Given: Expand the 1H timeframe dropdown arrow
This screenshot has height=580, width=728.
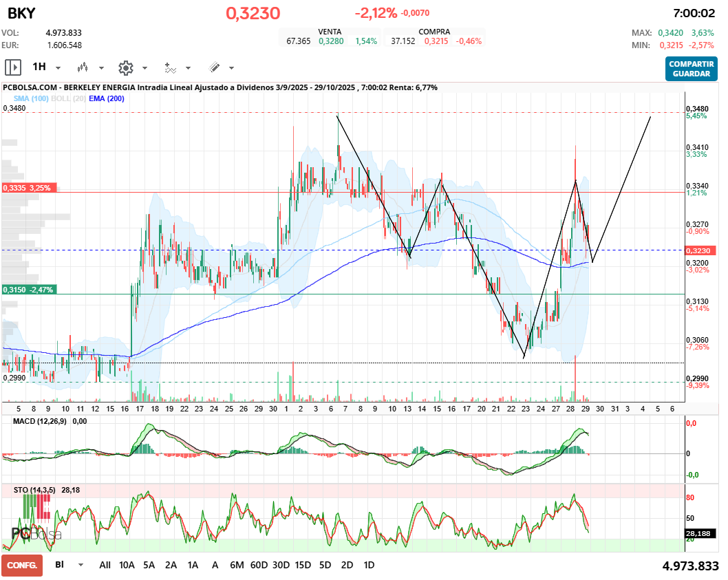Looking at the screenshot, I should click(x=58, y=68).
